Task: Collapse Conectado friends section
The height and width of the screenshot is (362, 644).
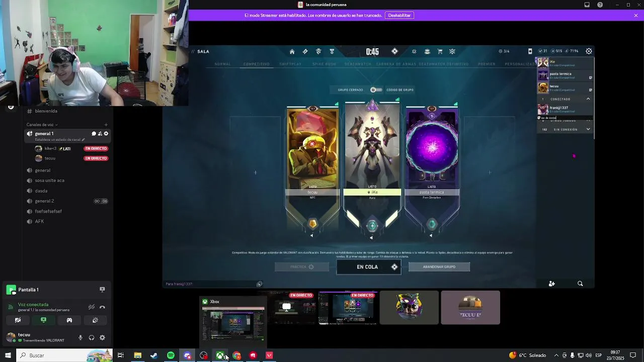Action: (x=588, y=99)
